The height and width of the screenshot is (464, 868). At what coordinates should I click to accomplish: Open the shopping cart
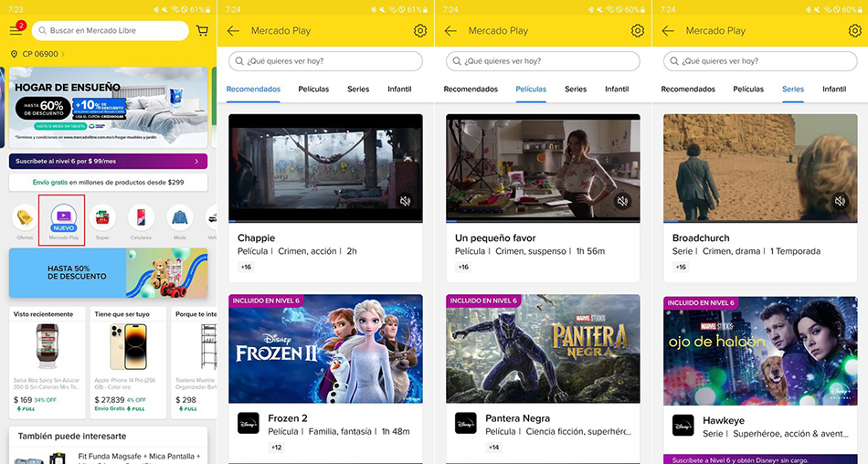tap(203, 30)
